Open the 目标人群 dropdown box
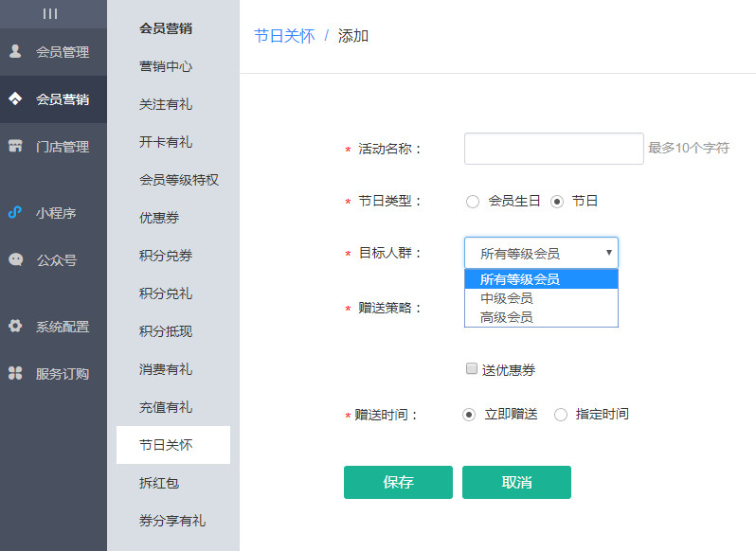Image resolution: width=756 pixels, height=551 pixels. (541, 253)
